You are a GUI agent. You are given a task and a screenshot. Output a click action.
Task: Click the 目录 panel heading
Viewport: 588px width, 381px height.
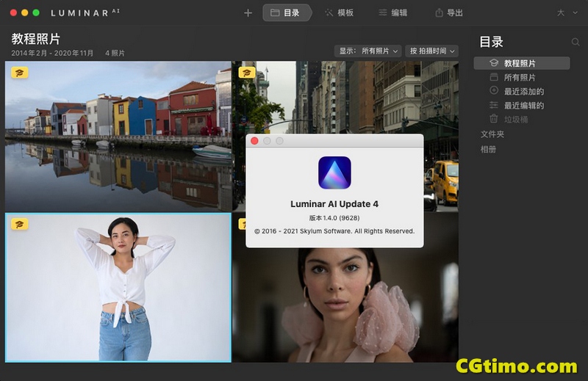tap(491, 42)
